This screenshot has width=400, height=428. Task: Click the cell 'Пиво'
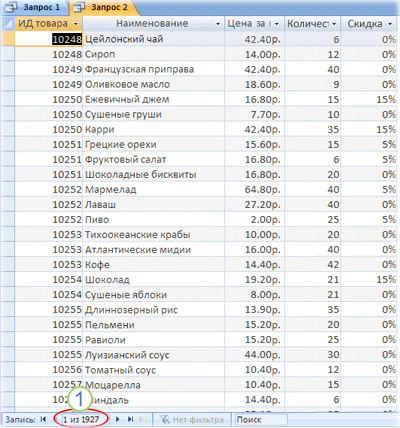pos(153,219)
